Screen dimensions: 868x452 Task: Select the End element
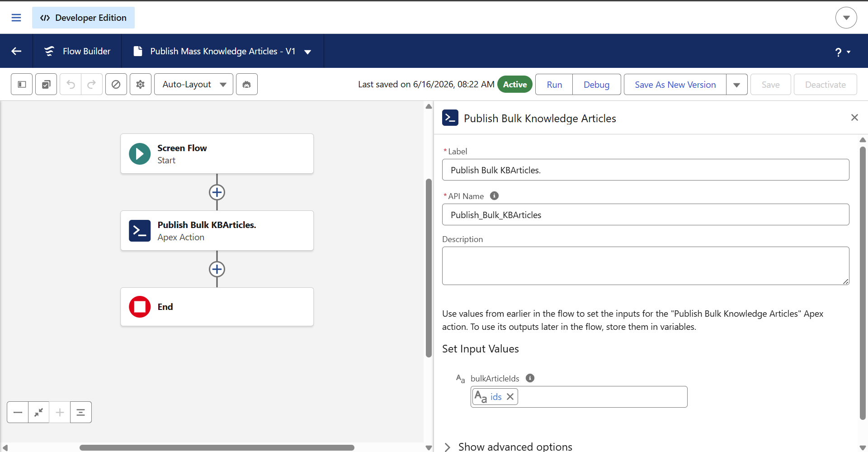point(217,307)
